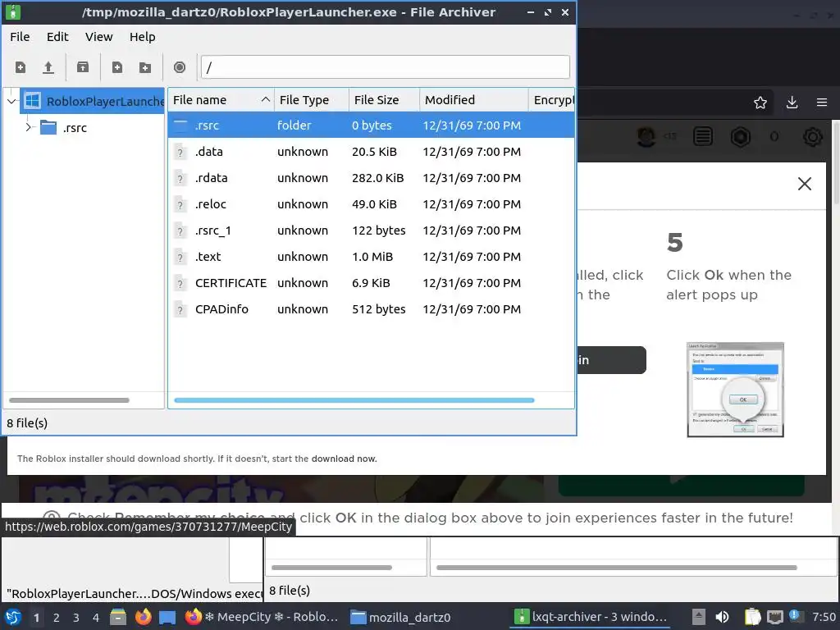Click the Roblox avatar profile icon

pos(646,137)
